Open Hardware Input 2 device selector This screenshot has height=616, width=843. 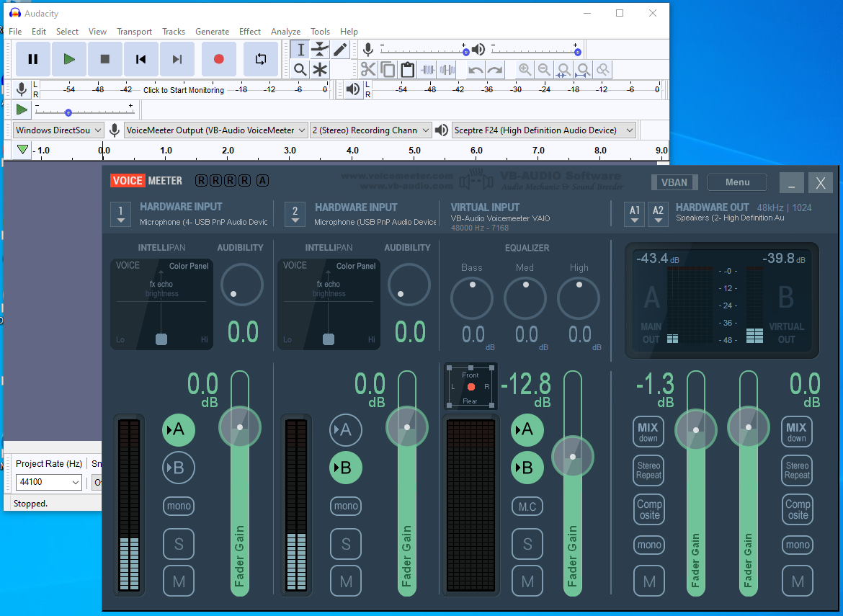tap(295, 214)
